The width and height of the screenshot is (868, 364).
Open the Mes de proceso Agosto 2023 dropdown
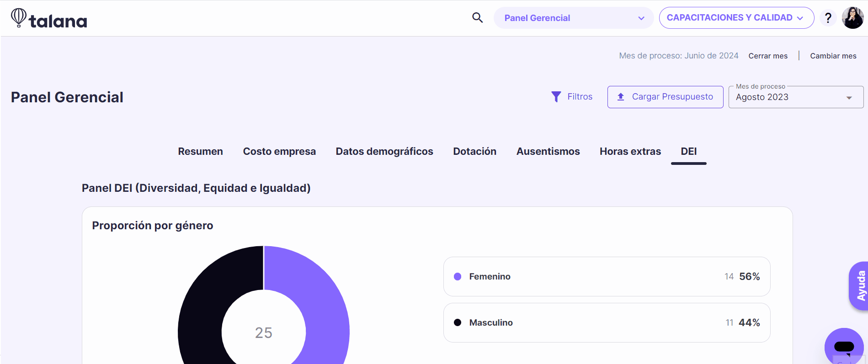click(796, 97)
